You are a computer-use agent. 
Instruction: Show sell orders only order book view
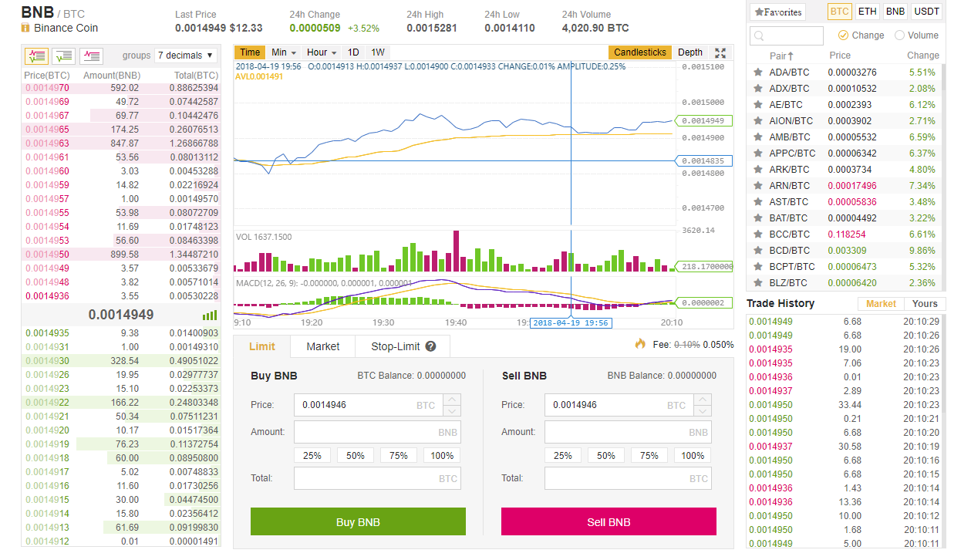(91, 56)
